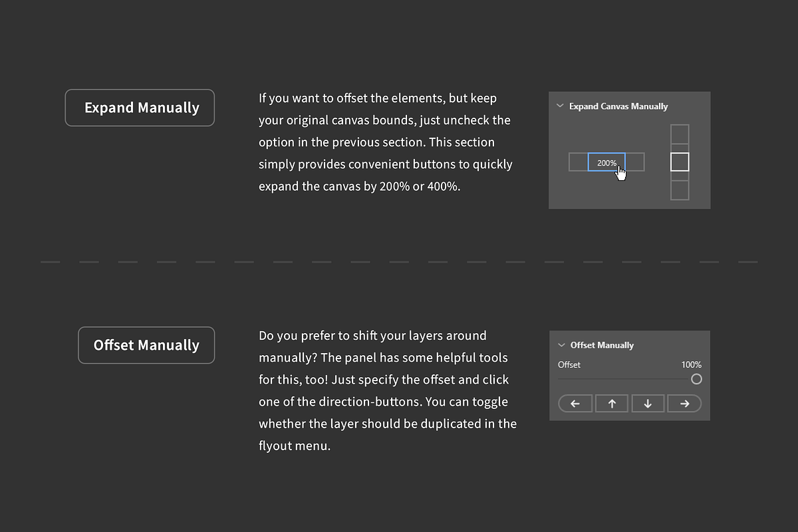Click the white center box in vertical strip
This screenshot has height=532, width=798.
(x=680, y=162)
